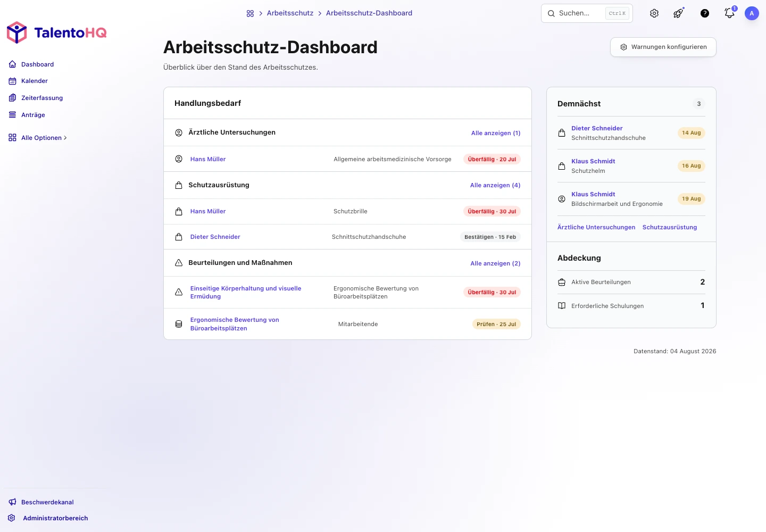Click the bag icon in Schutzbrille row
Screen dimensions: 766x532
point(179,212)
